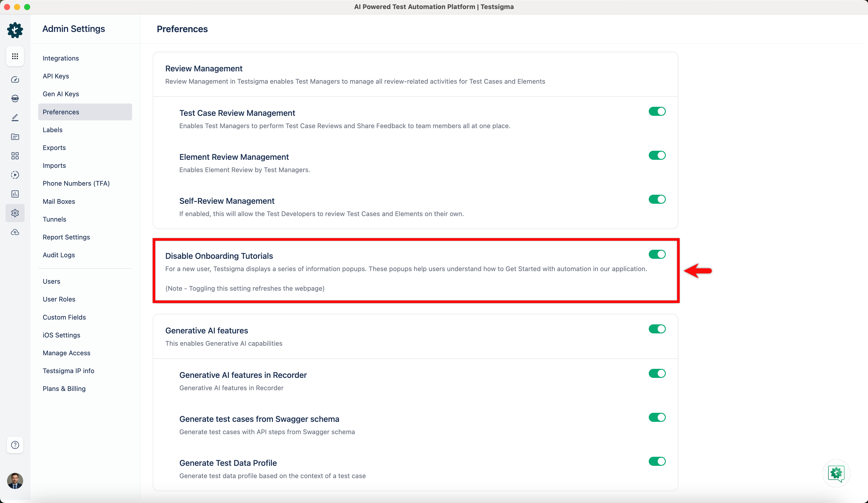868x503 pixels.
Task: Open the help question mark icon
Action: [x=15, y=445]
